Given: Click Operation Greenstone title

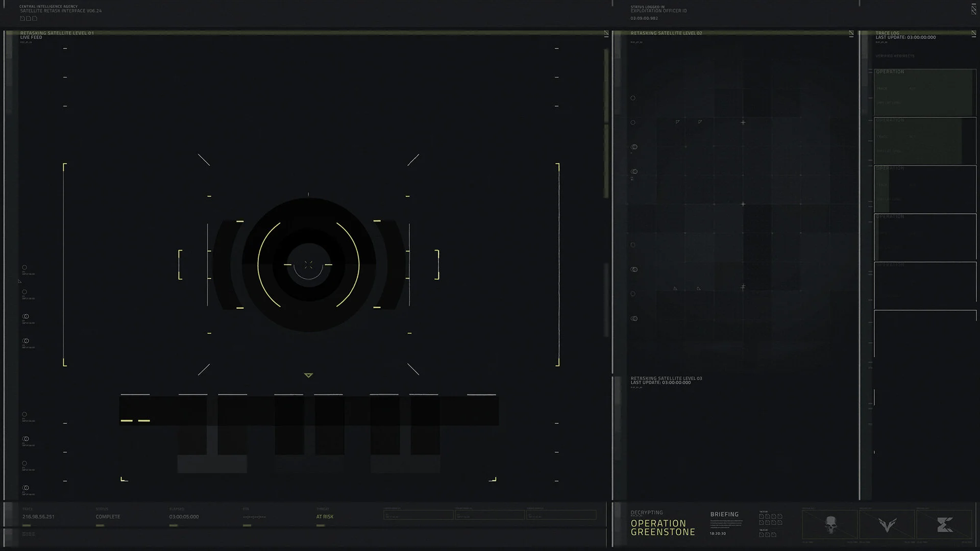Looking at the screenshot, I should (663, 528).
